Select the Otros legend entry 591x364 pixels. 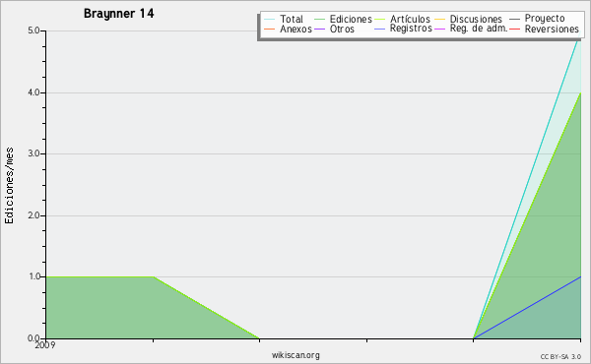(334, 29)
